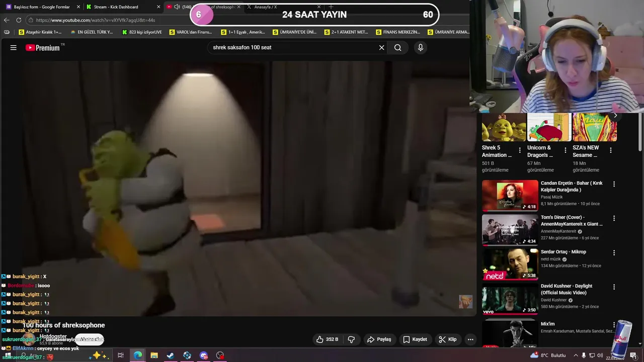Image resolution: width=644 pixels, height=362 pixels.
Task: Open Share (Paylaş) for the video
Action: click(379, 339)
